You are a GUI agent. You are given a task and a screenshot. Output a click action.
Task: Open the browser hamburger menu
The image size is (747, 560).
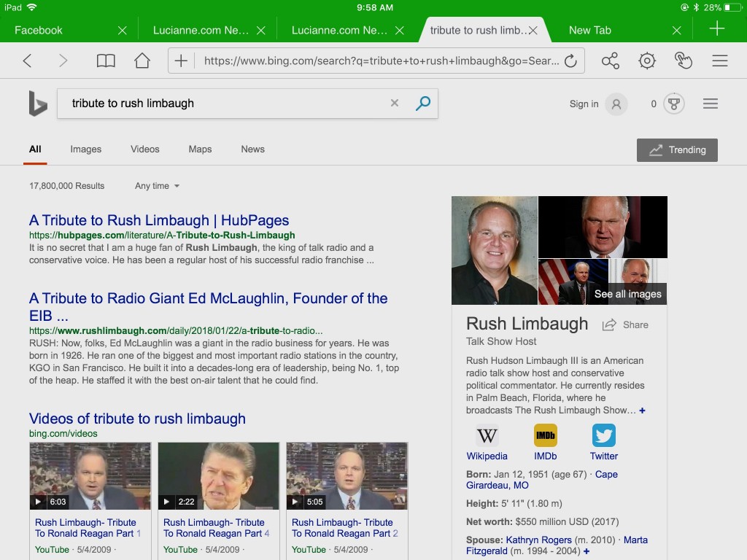point(720,61)
